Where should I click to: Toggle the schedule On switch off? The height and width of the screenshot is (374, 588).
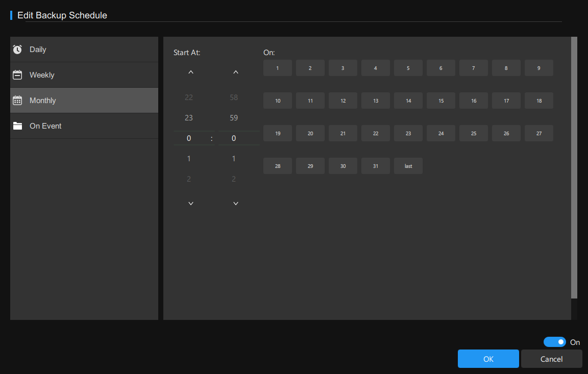click(554, 342)
